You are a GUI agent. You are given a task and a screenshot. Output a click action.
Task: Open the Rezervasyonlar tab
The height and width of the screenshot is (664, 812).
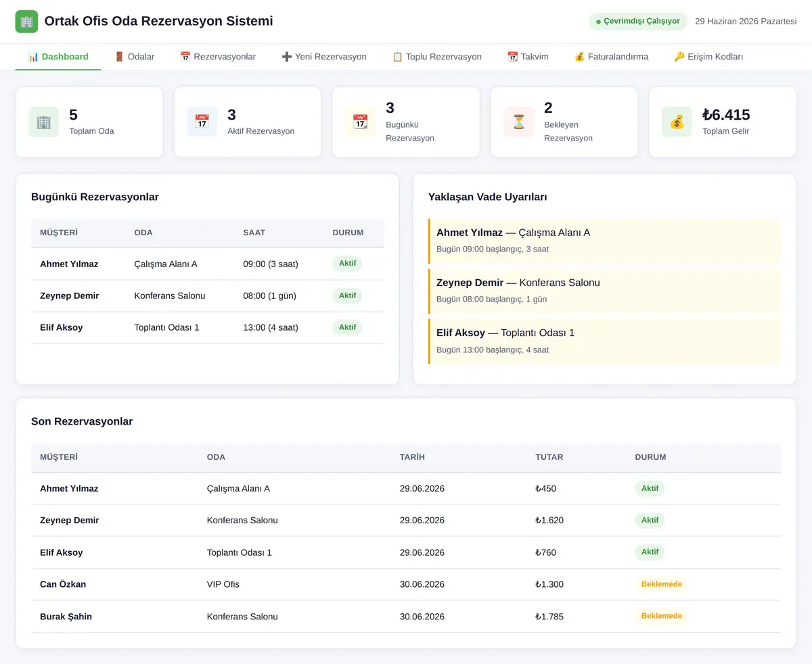(x=218, y=57)
